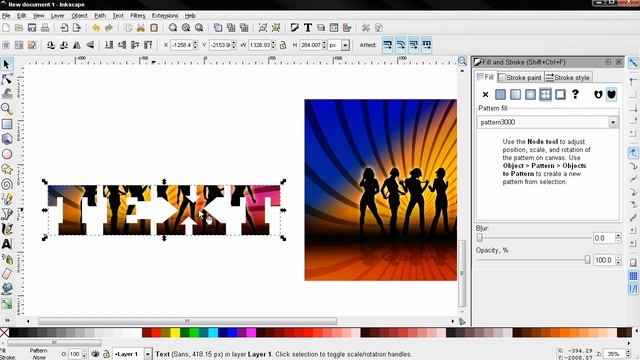Select the Bezier pen tool
This screenshot has width=640, height=360.
pos(7,214)
